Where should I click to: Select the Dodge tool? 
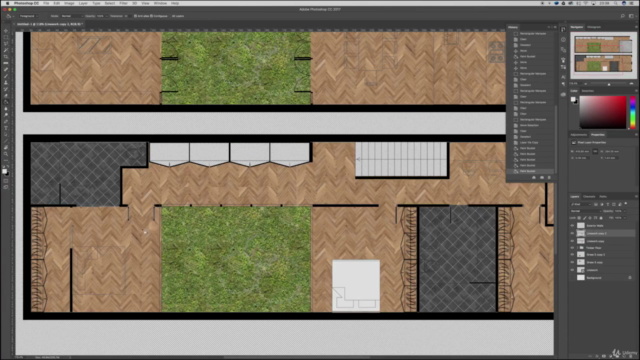tap(6, 115)
